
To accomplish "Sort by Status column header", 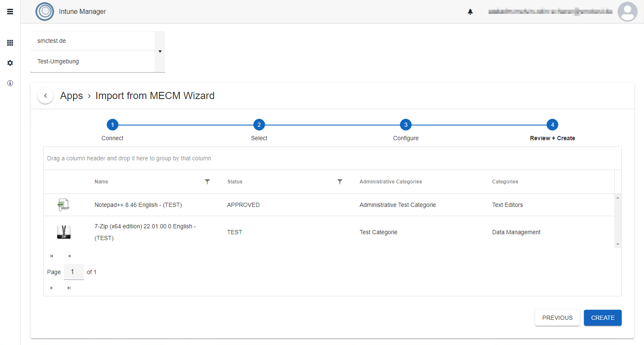I will click(x=235, y=182).
